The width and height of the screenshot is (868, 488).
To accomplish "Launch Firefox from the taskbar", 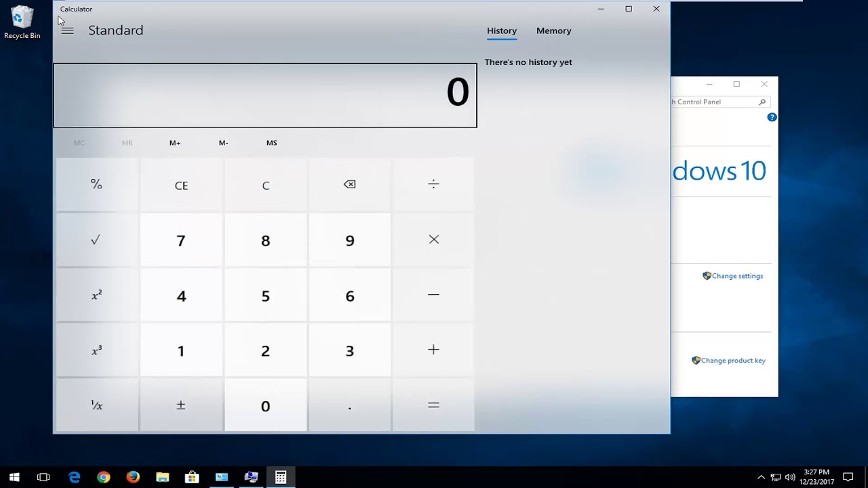I will coord(133,477).
